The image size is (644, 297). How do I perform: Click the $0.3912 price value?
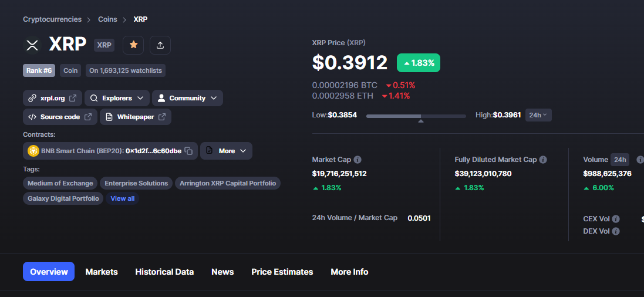[x=350, y=62]
